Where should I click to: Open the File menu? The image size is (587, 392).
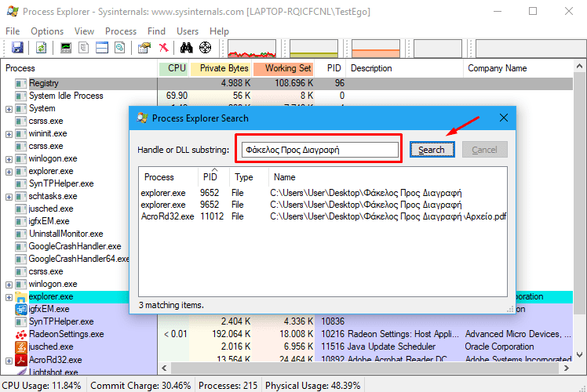pos(13,31)
